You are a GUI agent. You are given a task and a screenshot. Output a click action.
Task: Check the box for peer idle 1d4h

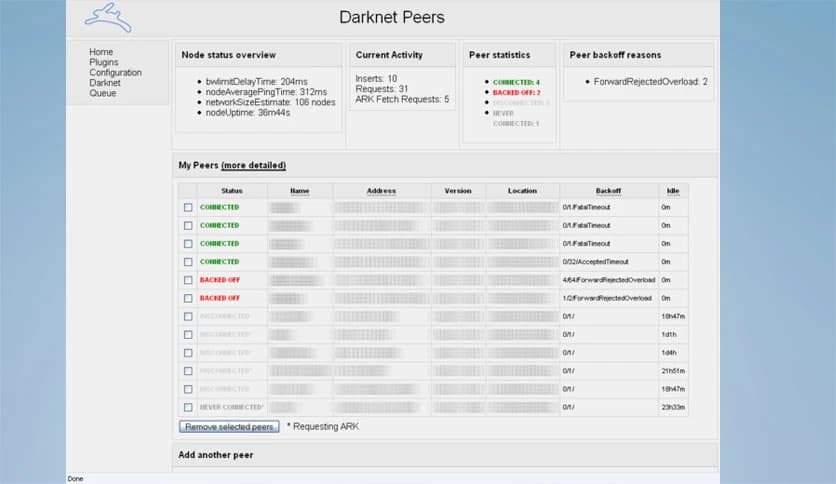coord(188,352)
